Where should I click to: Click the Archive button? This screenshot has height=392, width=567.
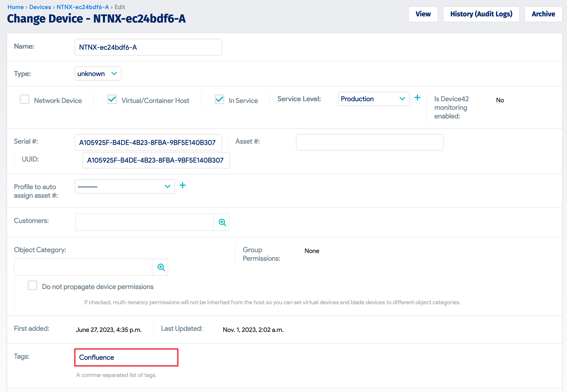543,14
